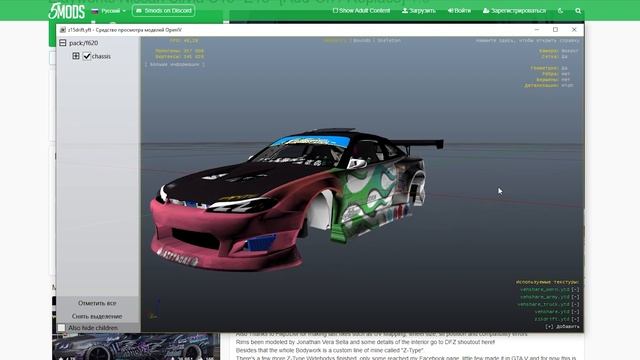Click the Войти login link

[x=459, y=11]
